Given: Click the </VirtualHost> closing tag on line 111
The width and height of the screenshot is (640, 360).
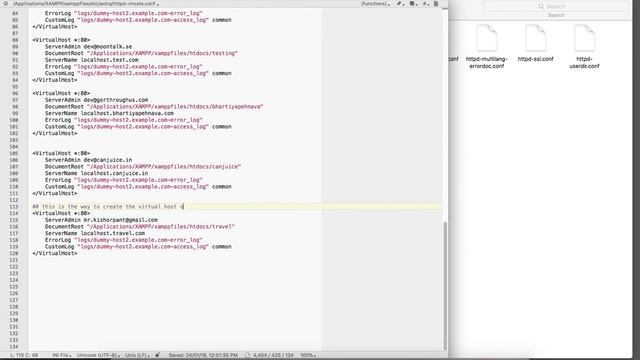Looking at the screenshot, I should click(x=55, y=193).
